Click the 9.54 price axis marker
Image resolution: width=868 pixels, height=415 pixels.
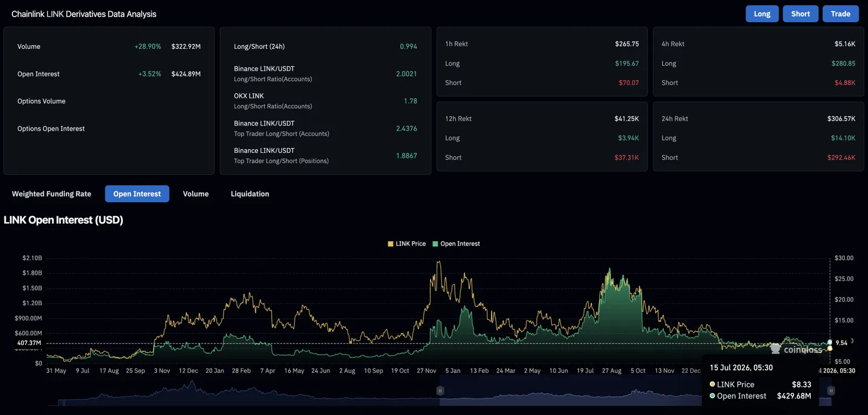(841, 343)
